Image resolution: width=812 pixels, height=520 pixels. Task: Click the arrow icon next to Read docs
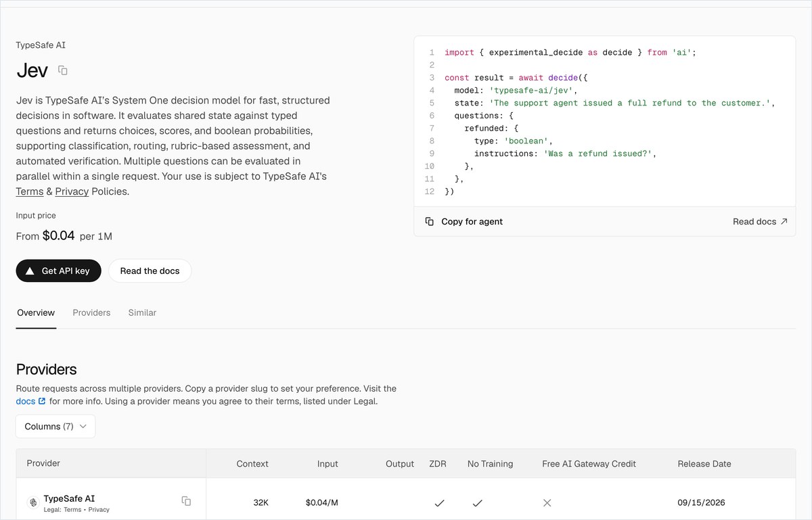pyautogui.click(x=784, y=221)
